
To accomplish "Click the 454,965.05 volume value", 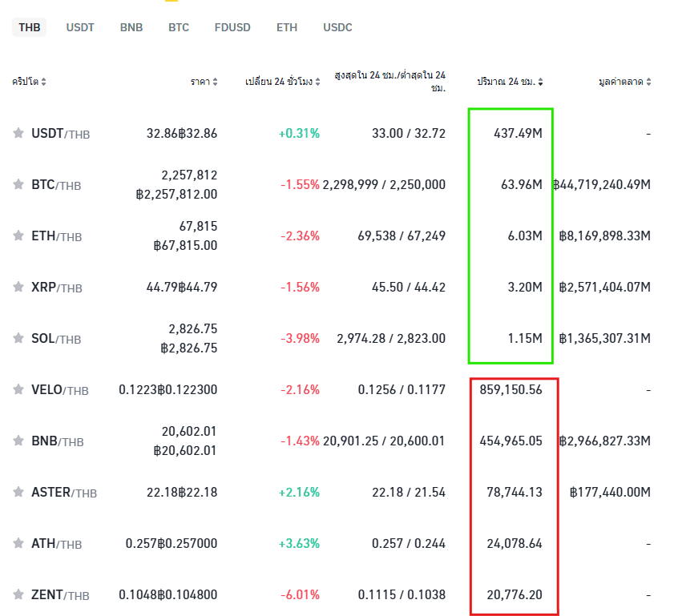I will [511, 441].
